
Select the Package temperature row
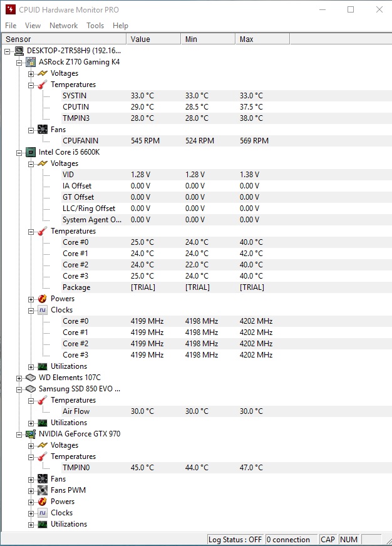coord(226,287)
